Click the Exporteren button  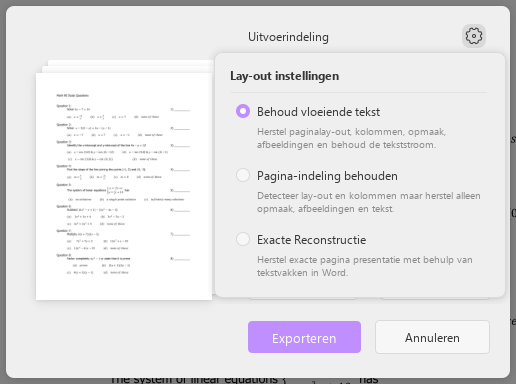click(x=304, y=337)
